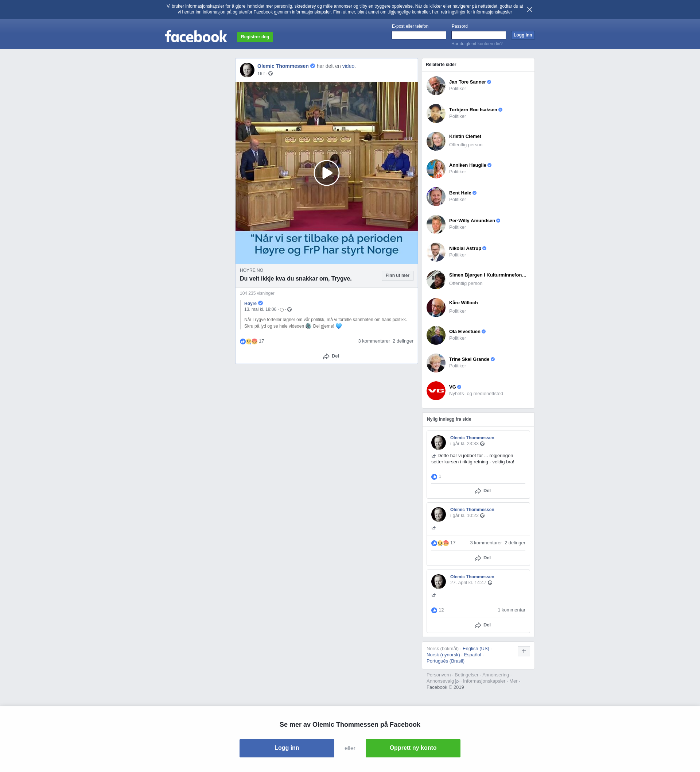Click the Finn ut mer button
Viewport: 700px width, 772px height.
[397, 276]
